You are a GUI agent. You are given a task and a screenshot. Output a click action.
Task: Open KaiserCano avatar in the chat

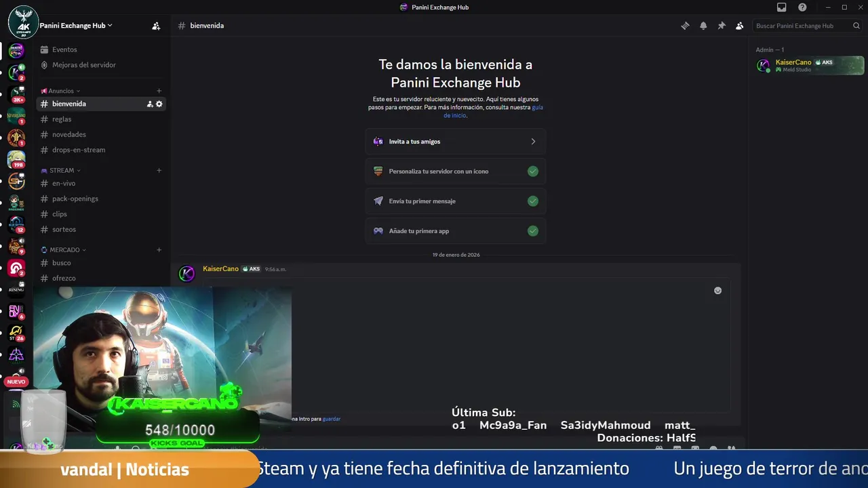coord(186,273)
